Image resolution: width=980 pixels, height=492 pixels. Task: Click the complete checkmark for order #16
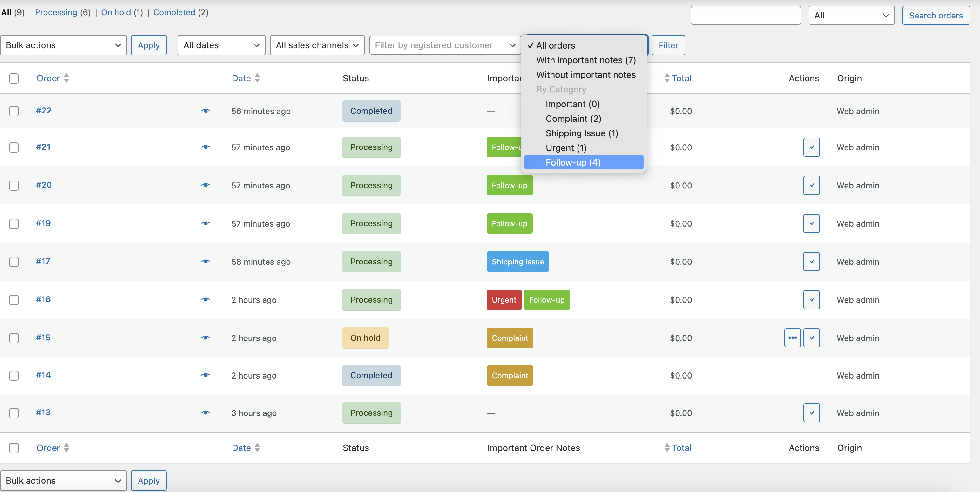click(x=811, y=300)
